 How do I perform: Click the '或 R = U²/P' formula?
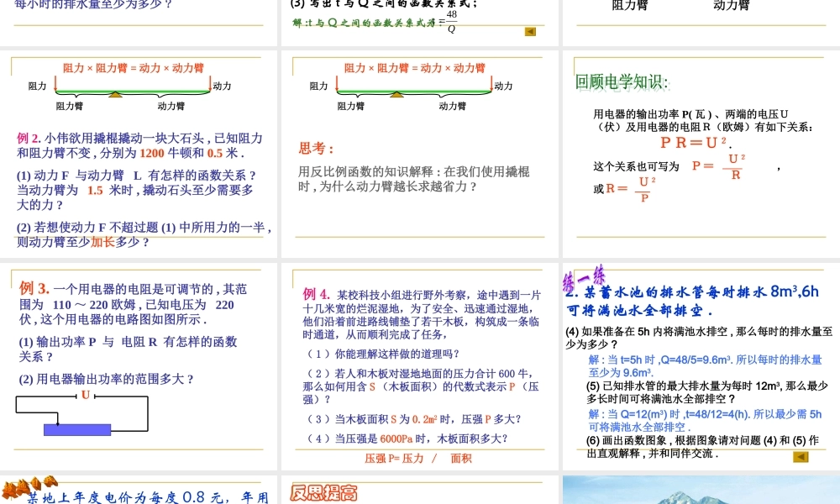coord(625,189)
